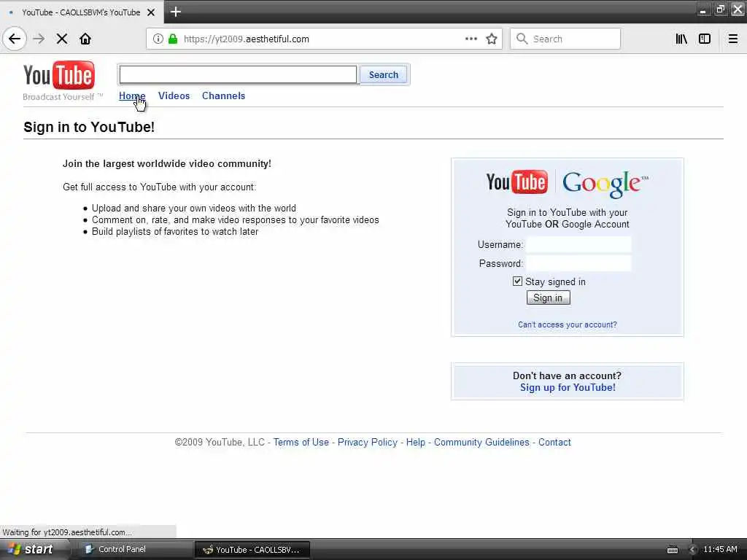Click the magnifier in browser search box
The image size is (747, 560).
(x=522, y=39)
